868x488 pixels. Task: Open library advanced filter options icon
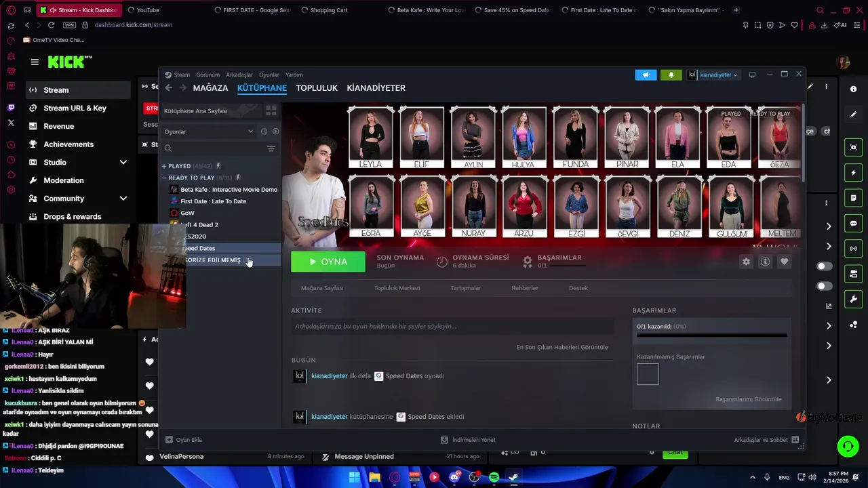pyautogui.click(x=271, y=148)
